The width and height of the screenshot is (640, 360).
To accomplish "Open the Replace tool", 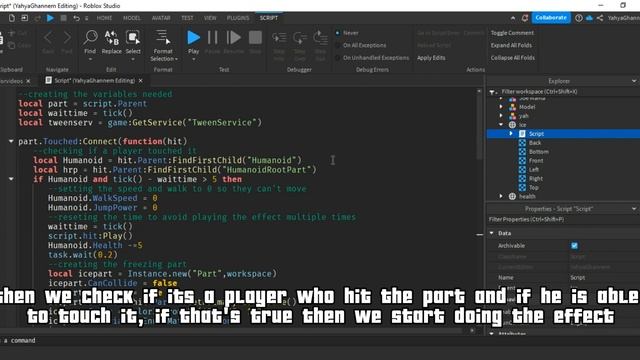I will pyautogui.click(x=111, y=42).
